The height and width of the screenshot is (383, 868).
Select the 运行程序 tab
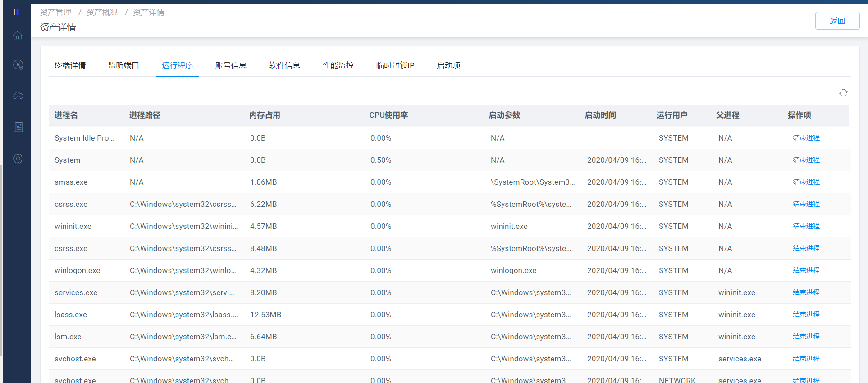coord(178,65)
